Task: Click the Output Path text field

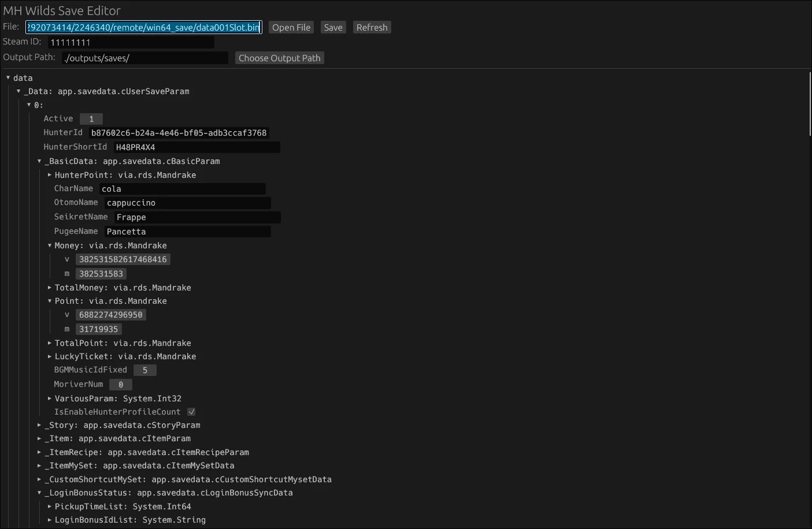Action: tap(145, 58)
